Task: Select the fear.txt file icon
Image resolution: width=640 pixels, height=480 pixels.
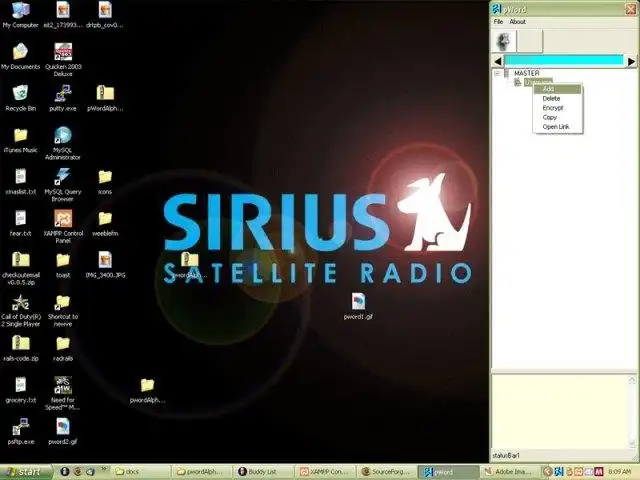Action: coord(20,223)
